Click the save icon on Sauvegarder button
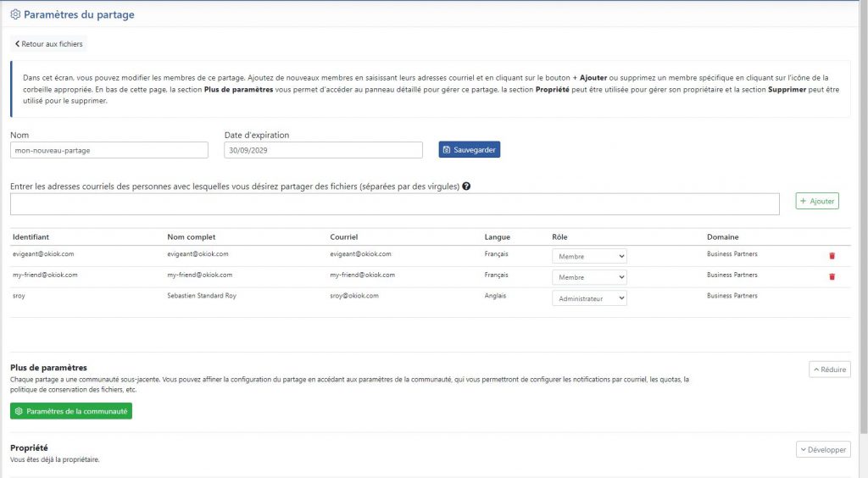Image resolution: width=868 pixels, height=478 pixels. coord(447,150)
